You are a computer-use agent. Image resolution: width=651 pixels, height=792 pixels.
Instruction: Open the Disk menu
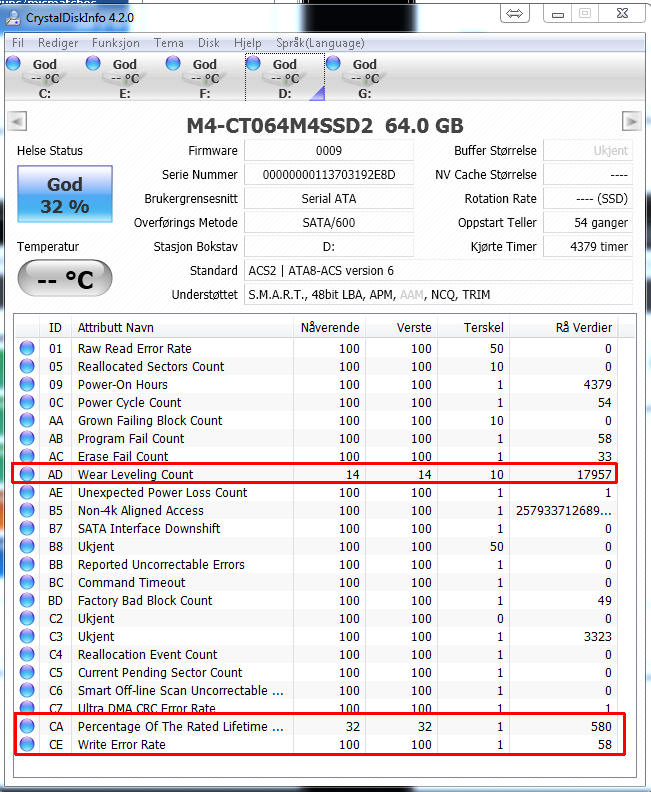[x=209, y=43]
